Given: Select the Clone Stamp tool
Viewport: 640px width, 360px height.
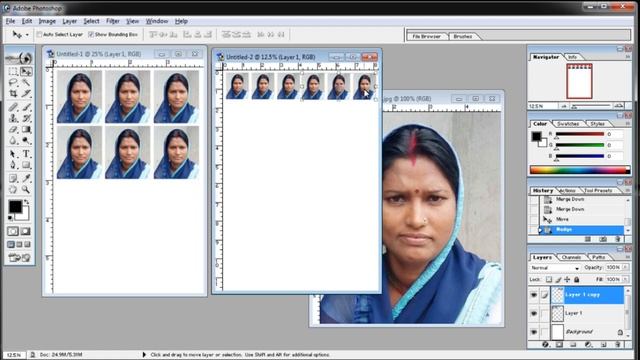Looking at the screenshot, I should (x=13, y=118).
